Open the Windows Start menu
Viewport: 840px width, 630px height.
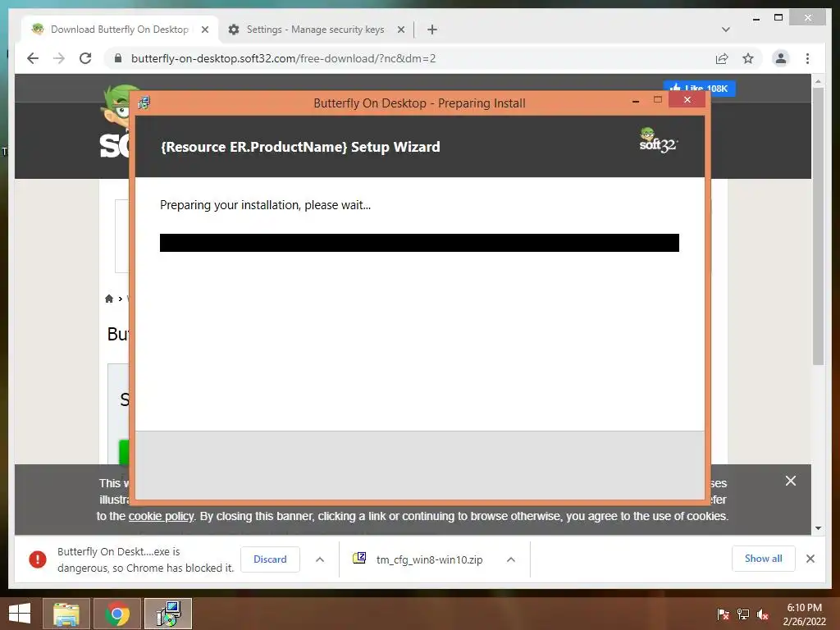(x=20, y=614)
